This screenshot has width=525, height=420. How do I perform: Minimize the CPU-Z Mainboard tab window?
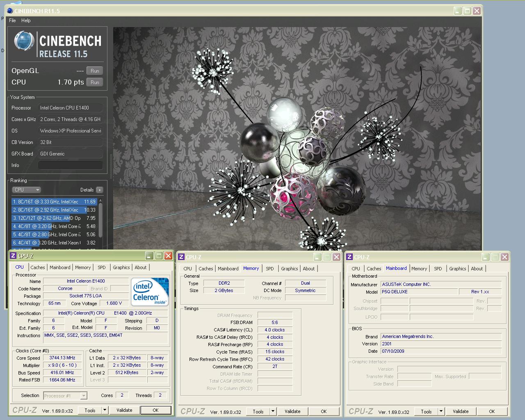[x=486, y=257]
